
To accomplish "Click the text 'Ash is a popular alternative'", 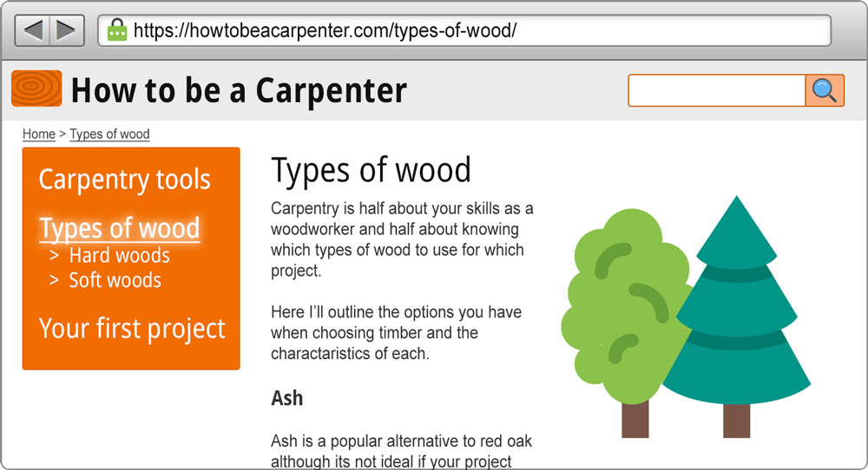I will tap(365, 441).
